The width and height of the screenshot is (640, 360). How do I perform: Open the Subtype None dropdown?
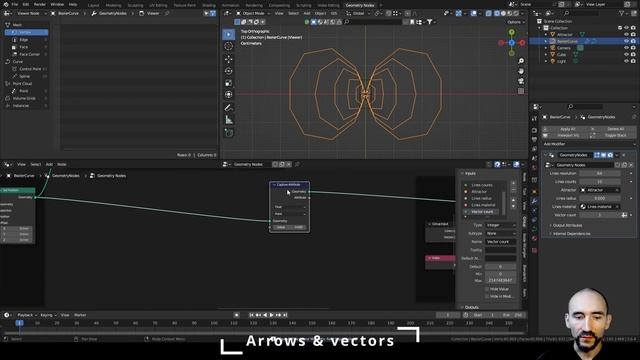click(500, 233)
